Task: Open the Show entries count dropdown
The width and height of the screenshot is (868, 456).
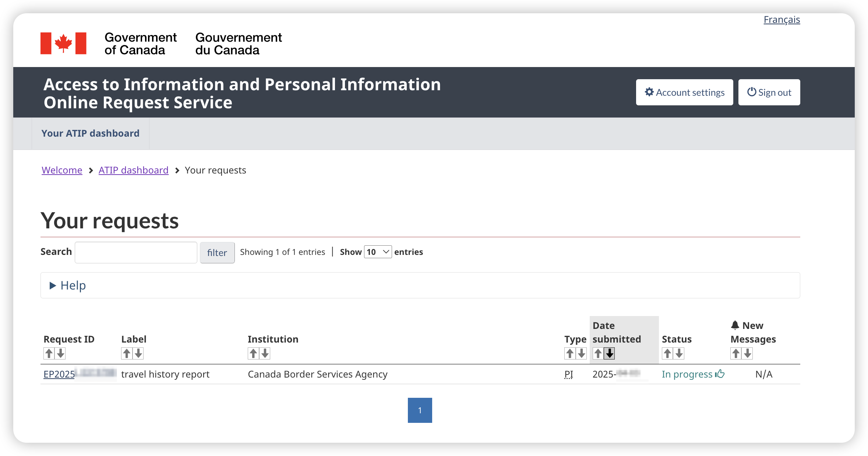Action: click(378, 252)
